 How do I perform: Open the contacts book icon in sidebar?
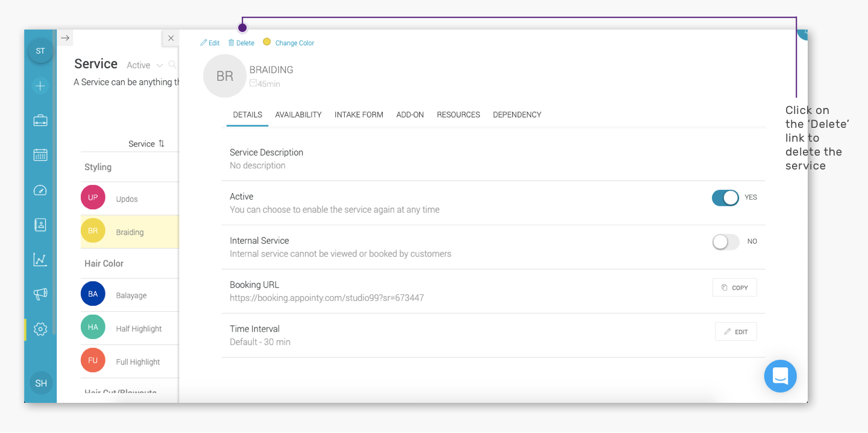click(x=40, y=225)
